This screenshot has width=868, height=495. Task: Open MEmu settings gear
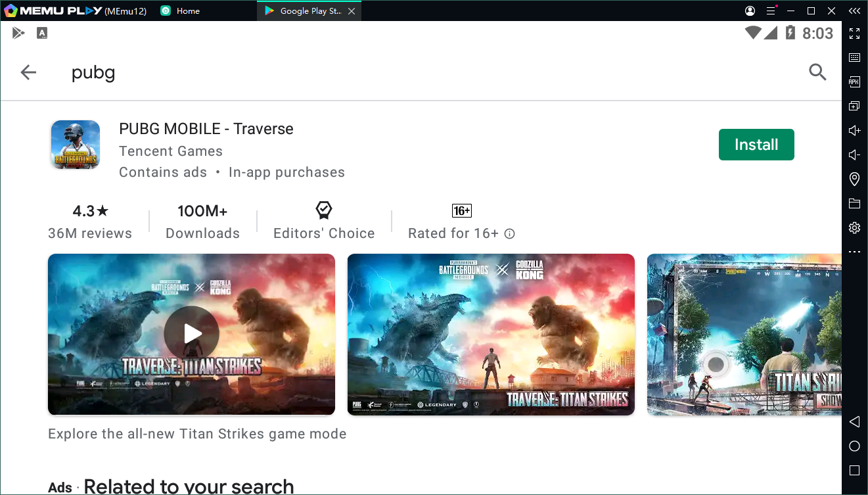point(854,227)
